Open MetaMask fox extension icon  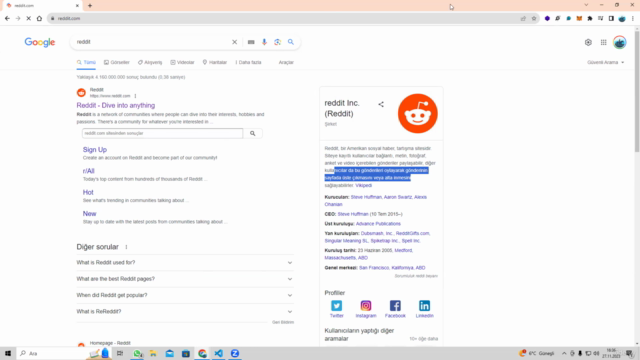tap(579, 18)
